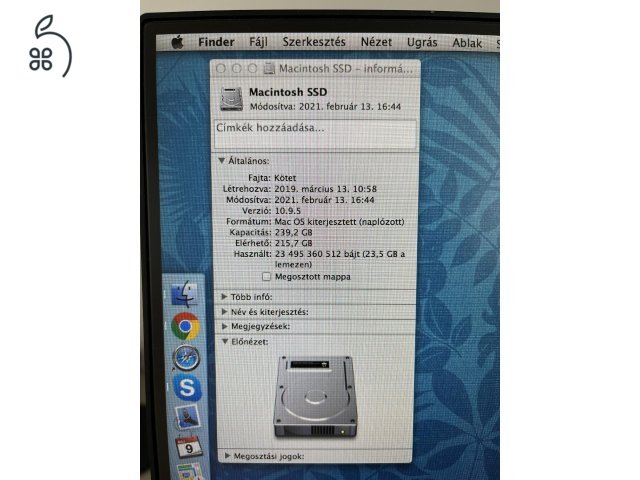This screenshot has width=640, height=480.
Task: Click the Finder icon in the Dock
Action: pyautogui.click(x=184, y=294)
